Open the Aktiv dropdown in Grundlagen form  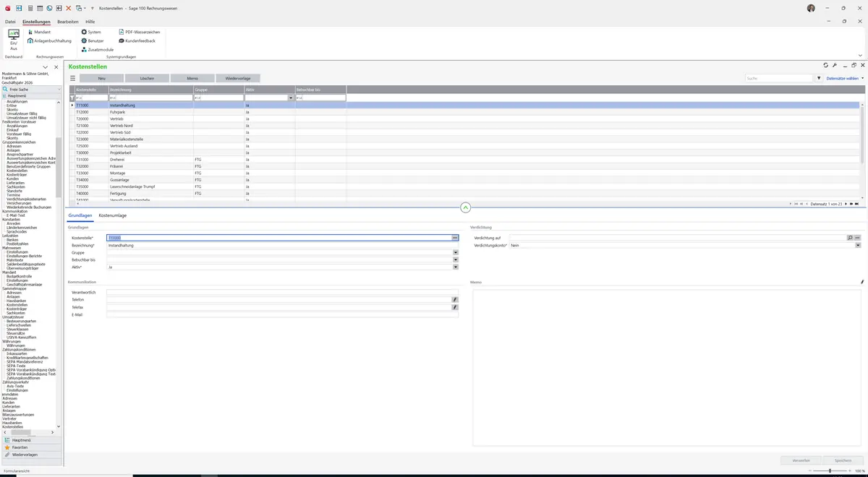click(x=456, y=267)
